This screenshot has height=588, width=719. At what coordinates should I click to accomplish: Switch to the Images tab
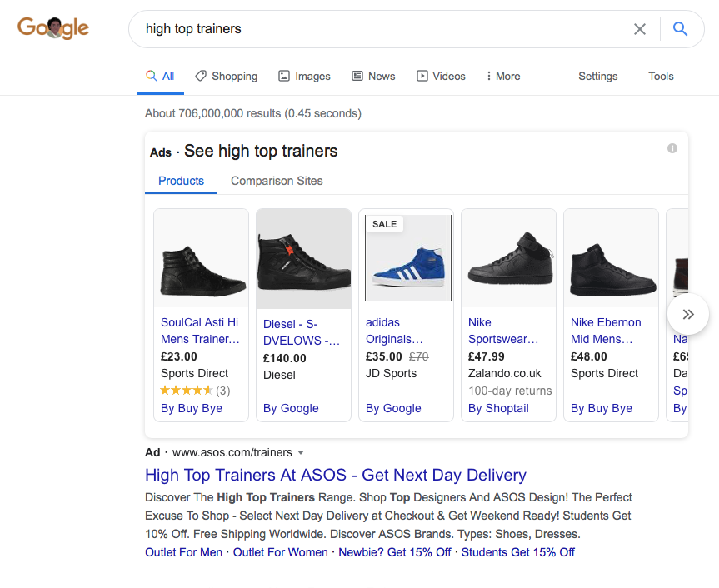(304, 76)
